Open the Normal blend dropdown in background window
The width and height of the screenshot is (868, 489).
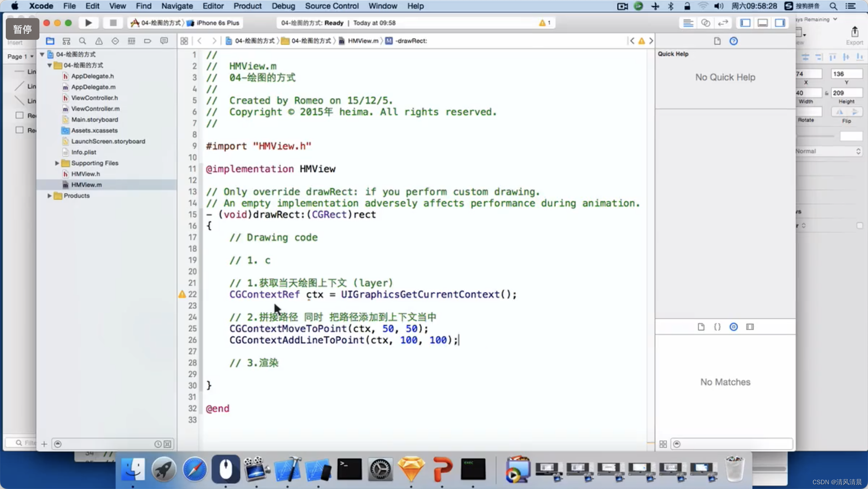828,151
